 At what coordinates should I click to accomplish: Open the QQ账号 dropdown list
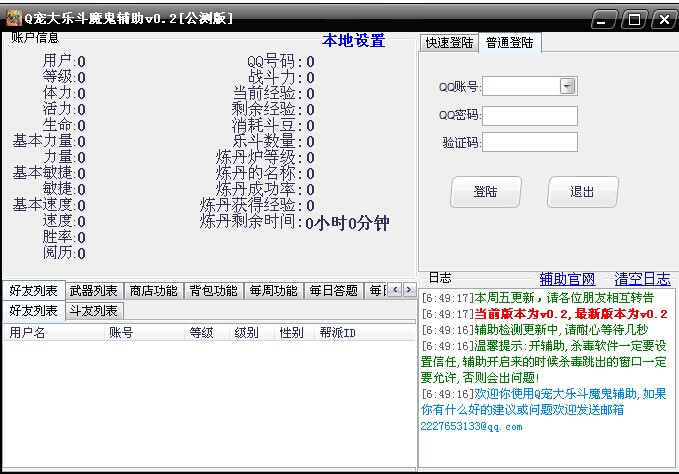(567, 87)
